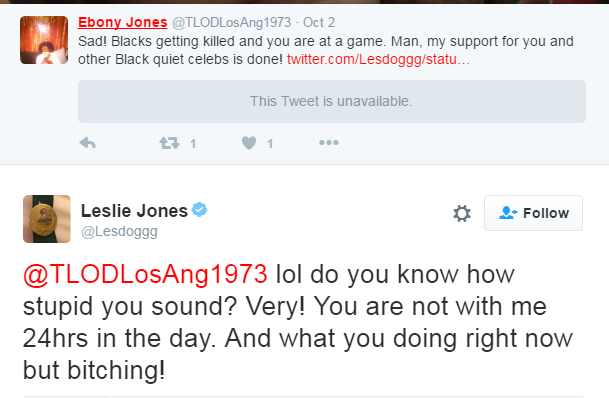Open the three-dot more options menu
Screen dimensions: 609x398
[x=329, y=143]
